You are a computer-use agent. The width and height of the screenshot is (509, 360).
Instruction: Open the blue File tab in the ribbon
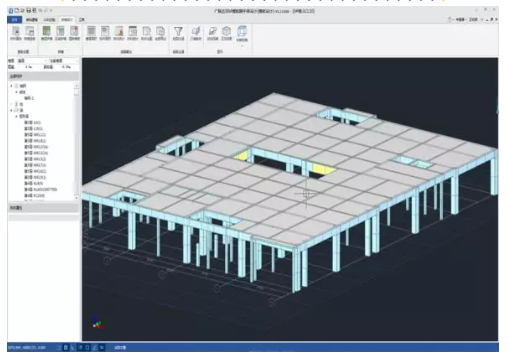(x=15, y=20)
